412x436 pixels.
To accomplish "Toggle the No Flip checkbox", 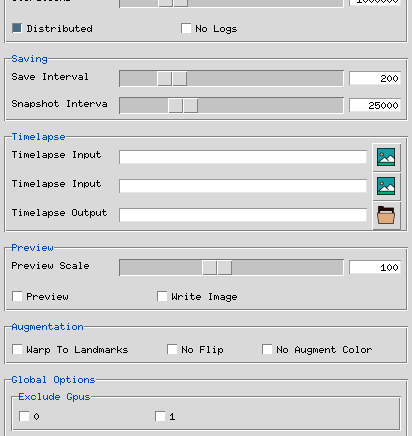I will click(x=172, y=349).
